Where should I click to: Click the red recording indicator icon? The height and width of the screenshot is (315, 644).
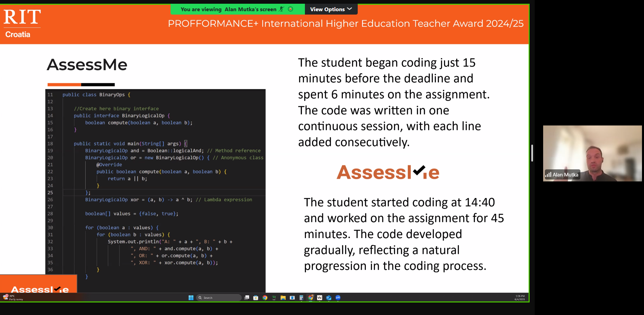tap(290, 9)
